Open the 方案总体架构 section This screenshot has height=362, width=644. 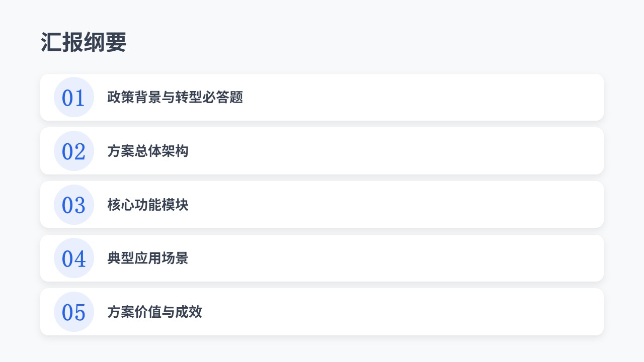(x=148, y=151)
